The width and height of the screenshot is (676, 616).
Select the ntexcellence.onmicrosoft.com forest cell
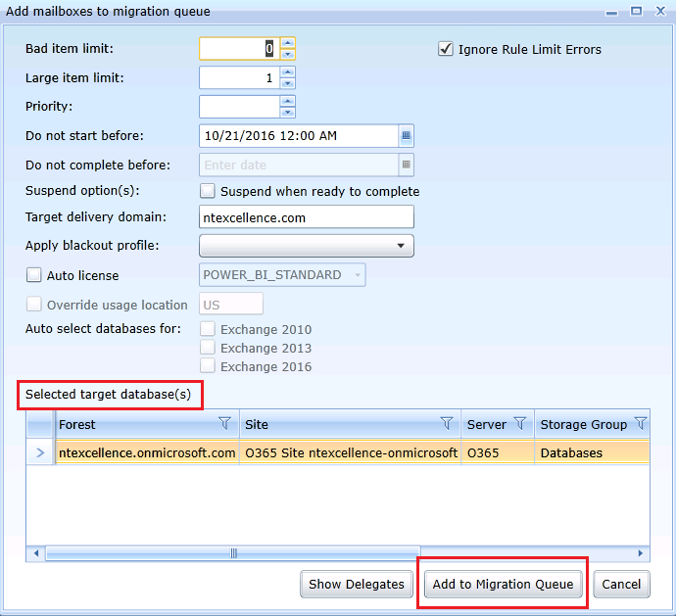coord(147,452)
